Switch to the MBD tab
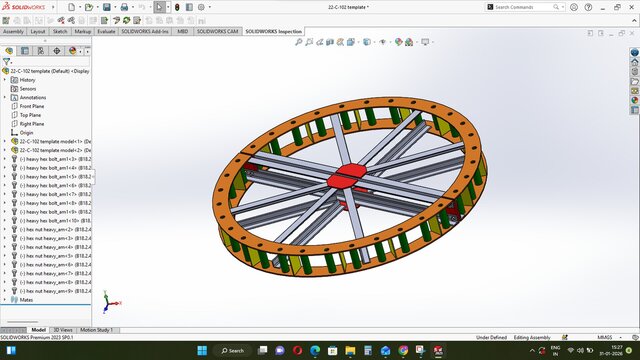The width and height of the screenshot is (640, 360). click(182, 31)
